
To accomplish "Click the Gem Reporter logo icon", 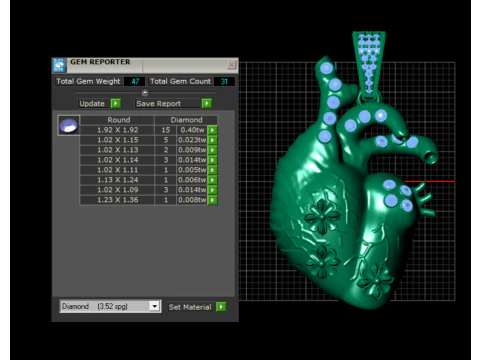I will click(59, 65).
